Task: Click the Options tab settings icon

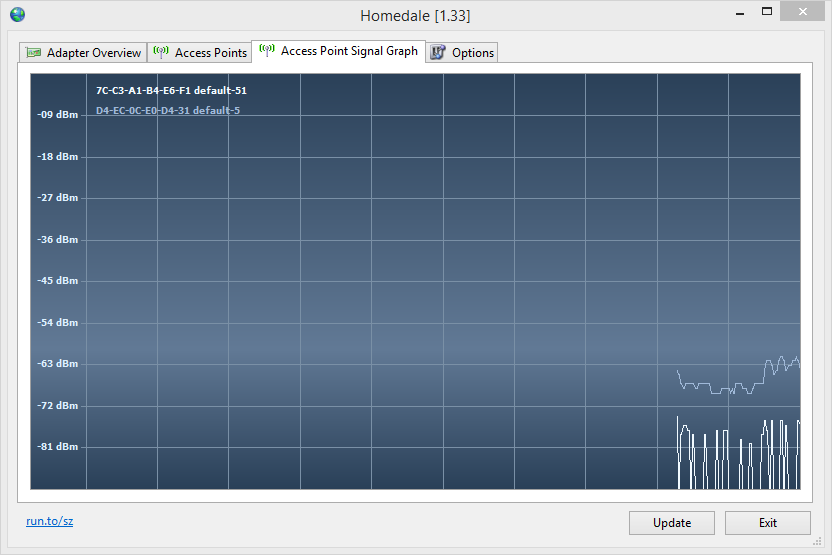Action: click(438, 52)
